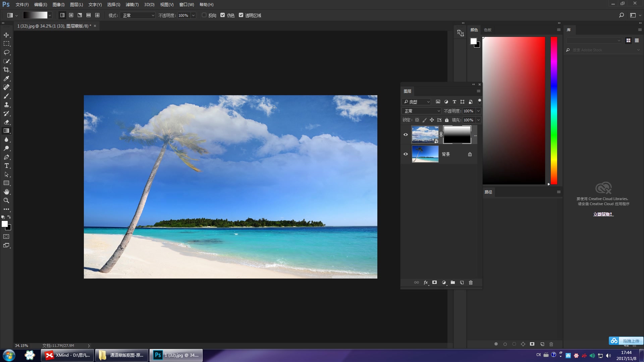The height and width of the screenshot is (362, 644).
Task: Select the Crop tool
Action: pos(6,70)
